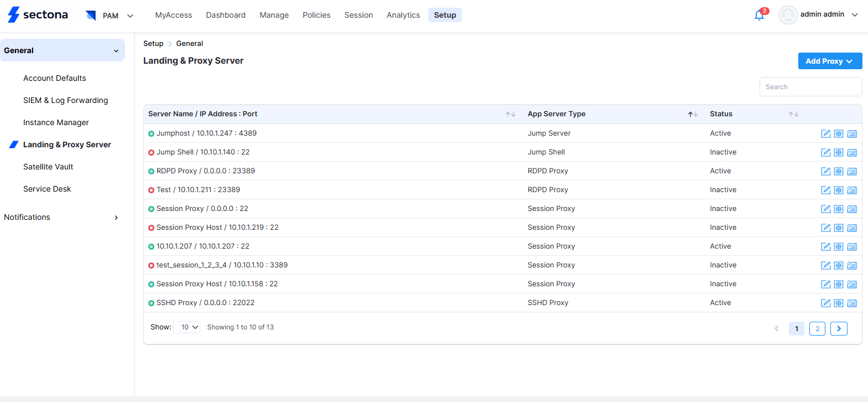Go to page 2 of results
Image resolution: width=868 pixels, height=402 pixels.
click(x=817, y=328)
